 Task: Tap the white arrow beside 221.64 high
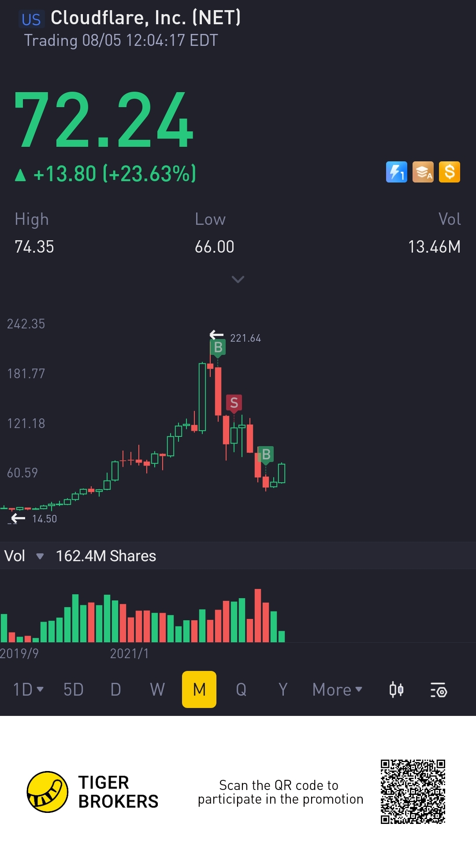(x=216, y=335)
